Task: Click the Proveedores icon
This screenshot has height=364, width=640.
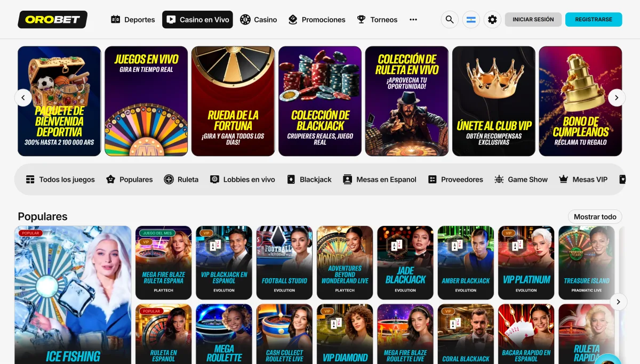Action: 433,180
